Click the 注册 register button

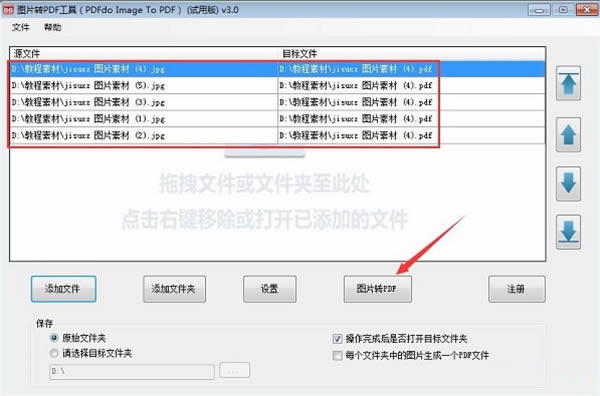517,289
